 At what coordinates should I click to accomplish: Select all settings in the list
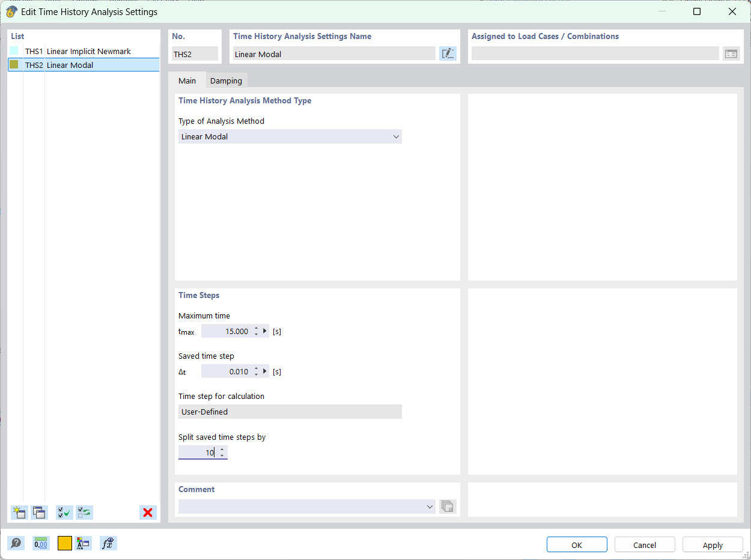pos(64,512)
